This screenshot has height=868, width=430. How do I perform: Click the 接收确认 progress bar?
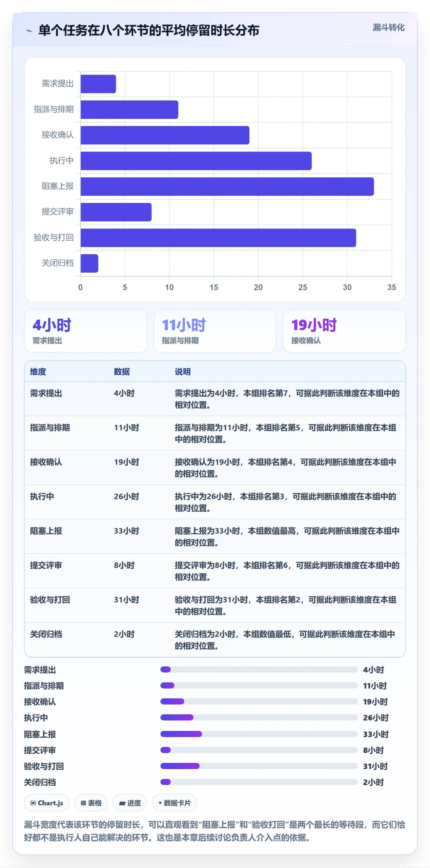[x=259, y=701]
